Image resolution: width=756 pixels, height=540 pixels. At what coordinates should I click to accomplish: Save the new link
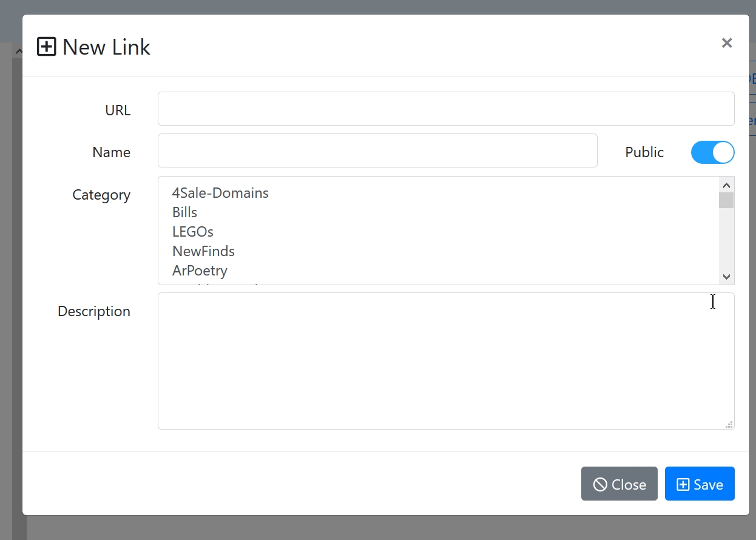[700, 484]
